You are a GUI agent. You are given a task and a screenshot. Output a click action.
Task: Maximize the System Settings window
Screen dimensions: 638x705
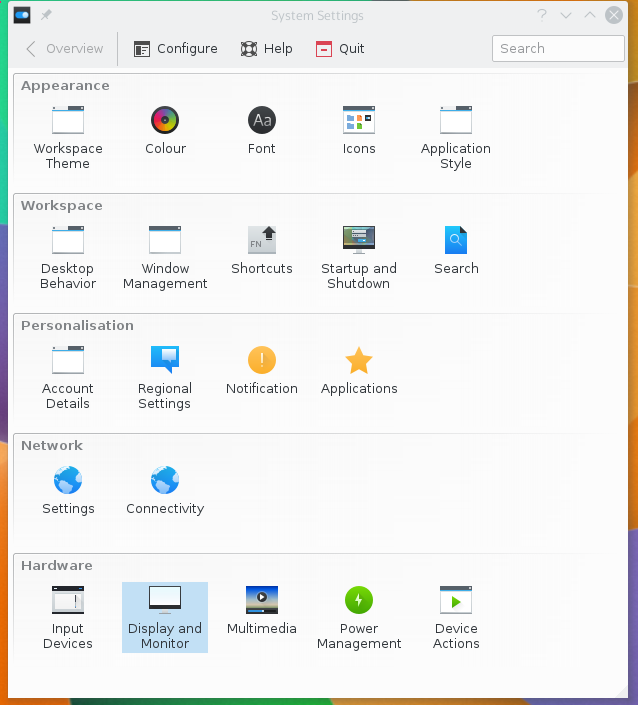pyautogui.click(x=590, y=15)
